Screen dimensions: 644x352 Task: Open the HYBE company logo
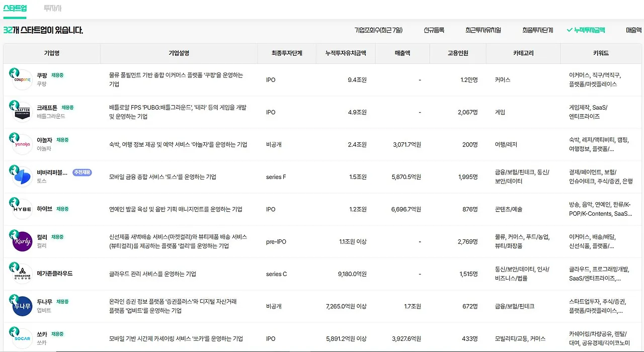[22, 209]
